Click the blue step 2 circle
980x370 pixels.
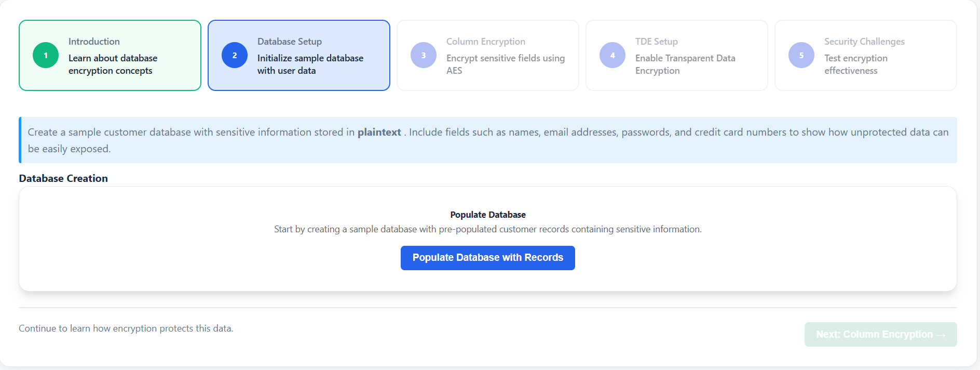(x=235, y=55)
